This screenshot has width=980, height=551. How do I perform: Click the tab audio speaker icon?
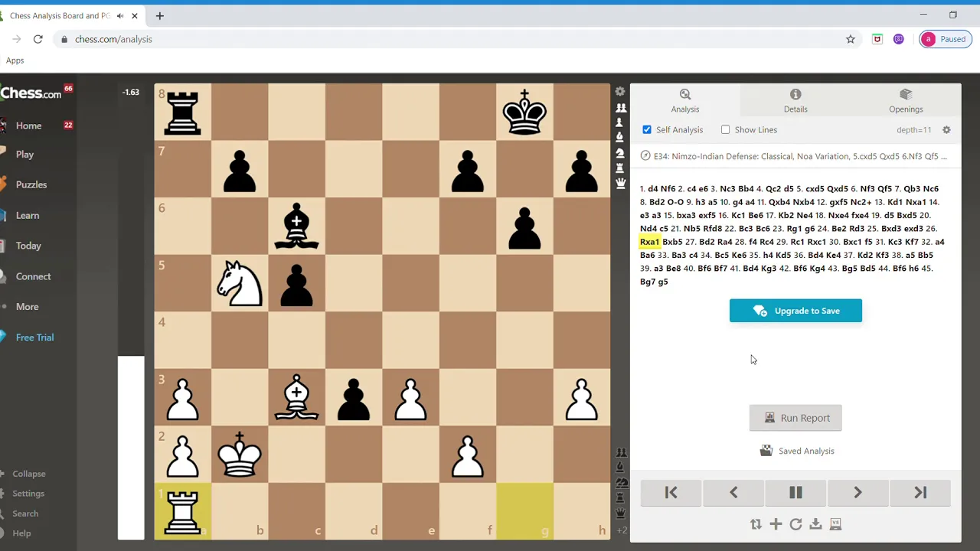(120, 15)
